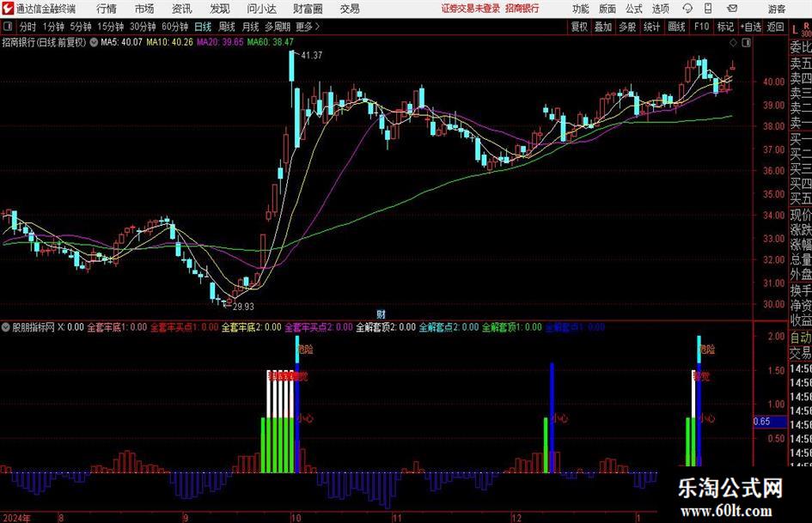Switch to 15分钟 period
This screenshot has height=523, width=812.
[x=111, y=27]
